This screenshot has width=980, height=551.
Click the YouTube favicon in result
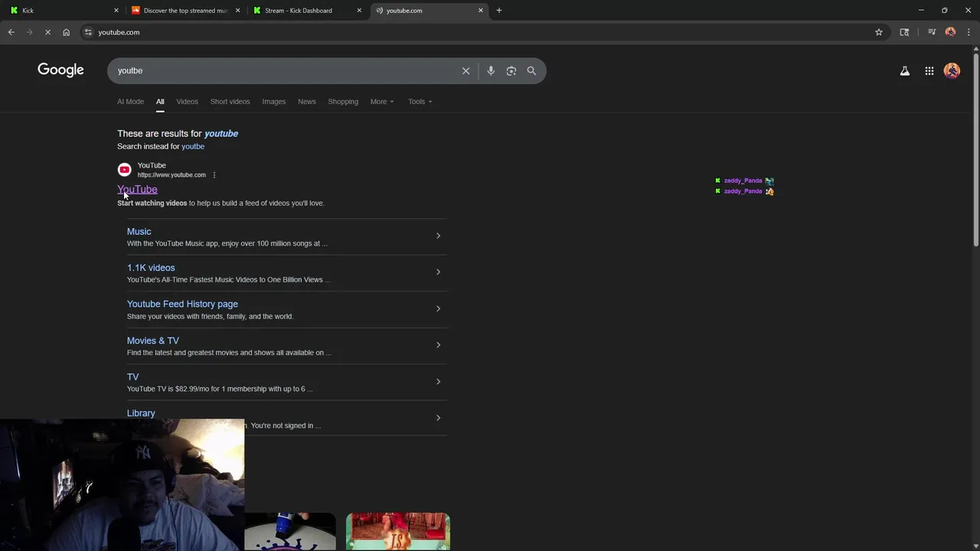pyautogui.click(x=124, y=170)
